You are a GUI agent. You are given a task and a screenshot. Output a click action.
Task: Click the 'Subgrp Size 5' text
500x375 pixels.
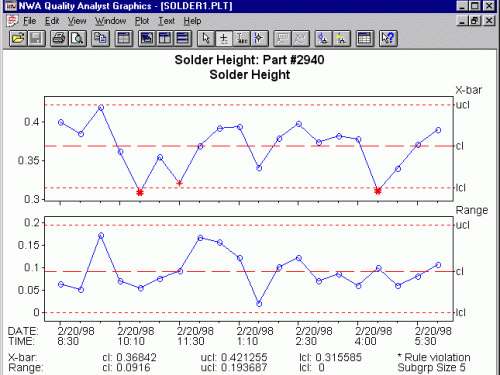(x=431, y=368)
